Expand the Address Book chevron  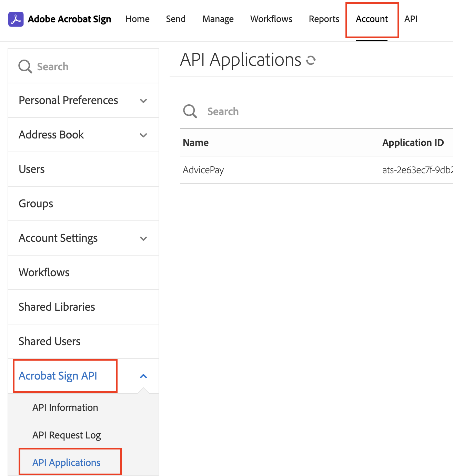[x=143, y=135]
